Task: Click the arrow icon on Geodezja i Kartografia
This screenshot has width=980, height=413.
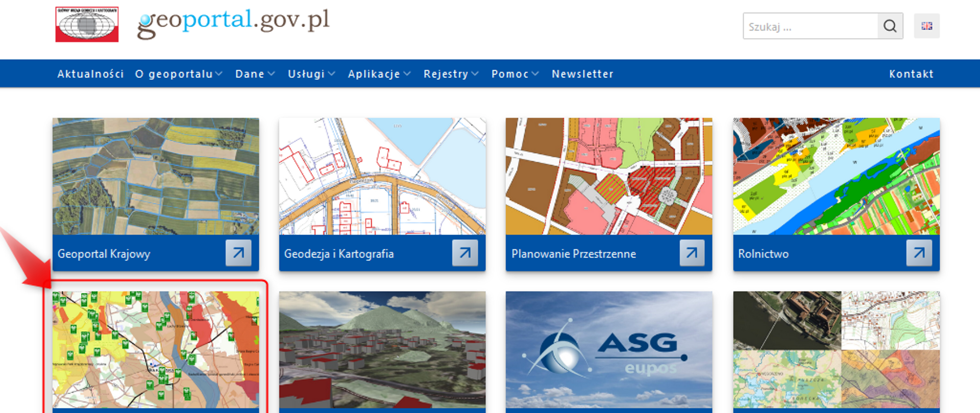Action: tap(465, 253)
